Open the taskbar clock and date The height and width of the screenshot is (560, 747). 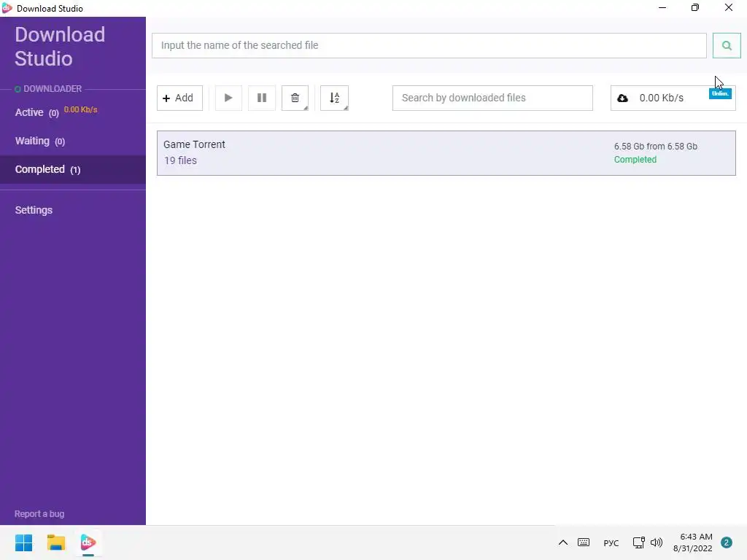pyautogui.click(x=693, y=542)
